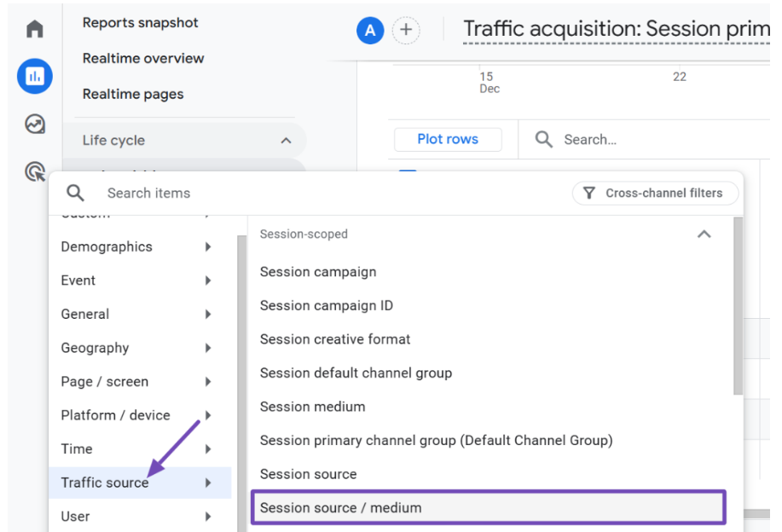Click the magnifier icon beside Search items
This screenshot has height=532, width=782.
[x=75, y=193]
